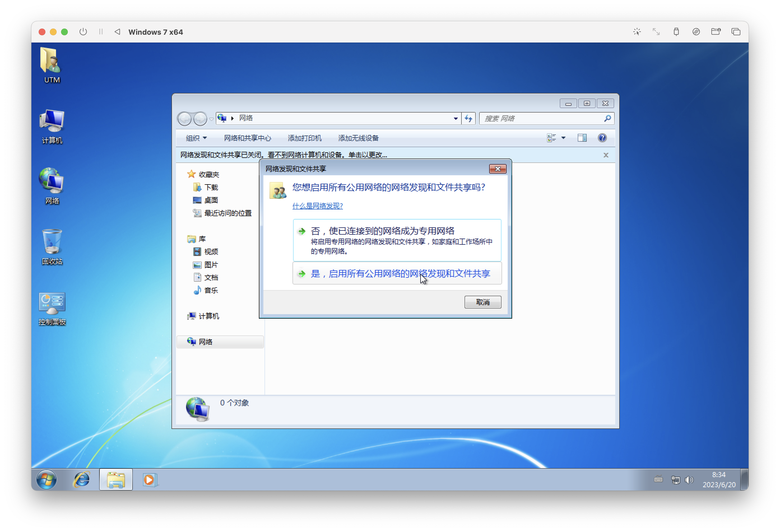Viewport: 780px width, 532px height.
Task: Open 网络和共享中心 from the toolbar
Action: click(x=248, y=138)
